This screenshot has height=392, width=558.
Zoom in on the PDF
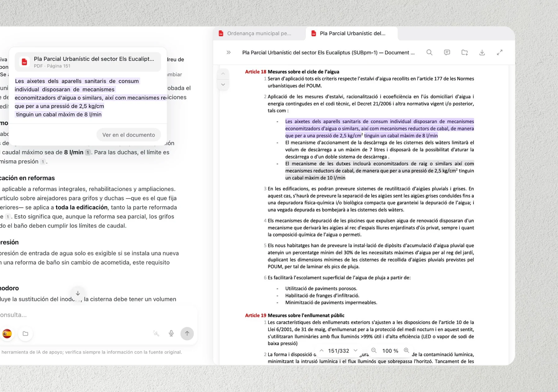[406, 351]
